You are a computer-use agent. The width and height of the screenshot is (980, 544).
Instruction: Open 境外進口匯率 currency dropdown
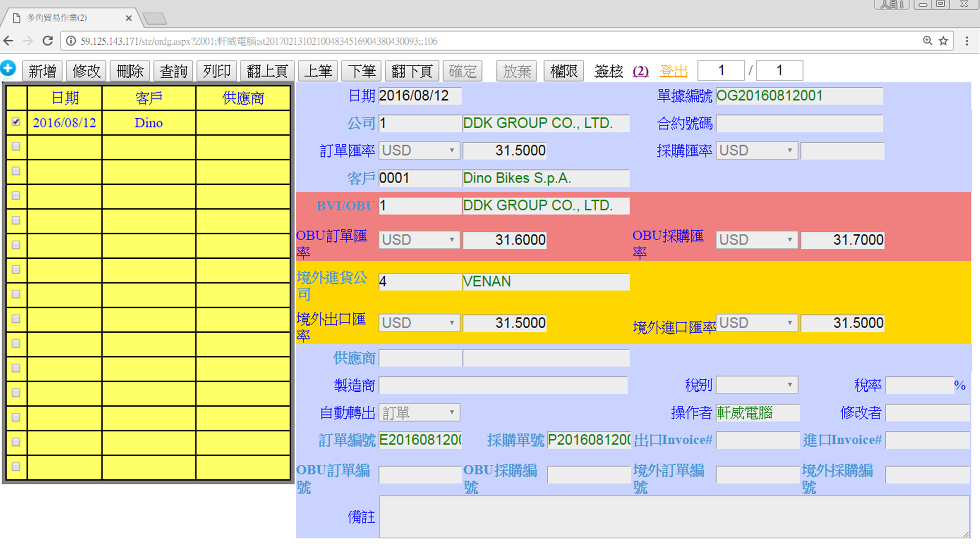[x=757, y=323]
